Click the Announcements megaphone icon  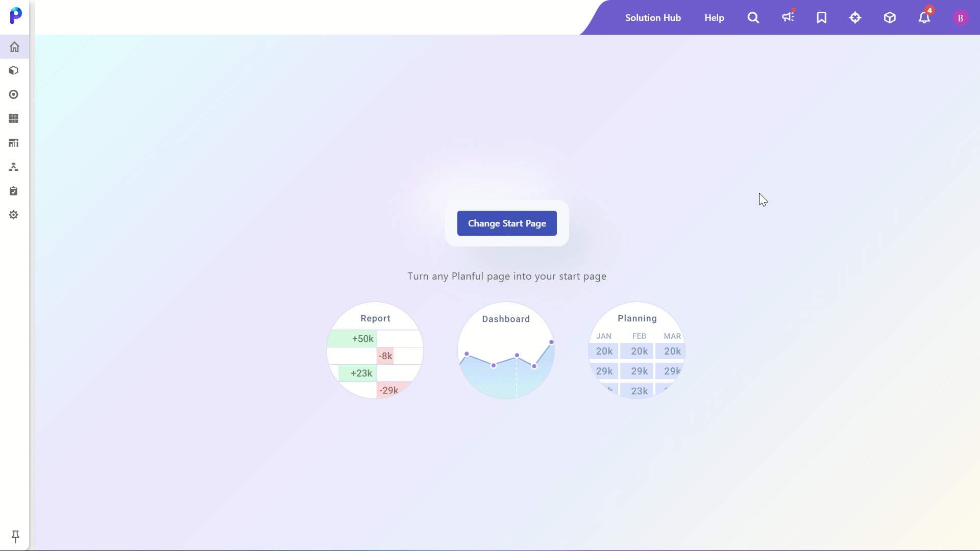788,17
